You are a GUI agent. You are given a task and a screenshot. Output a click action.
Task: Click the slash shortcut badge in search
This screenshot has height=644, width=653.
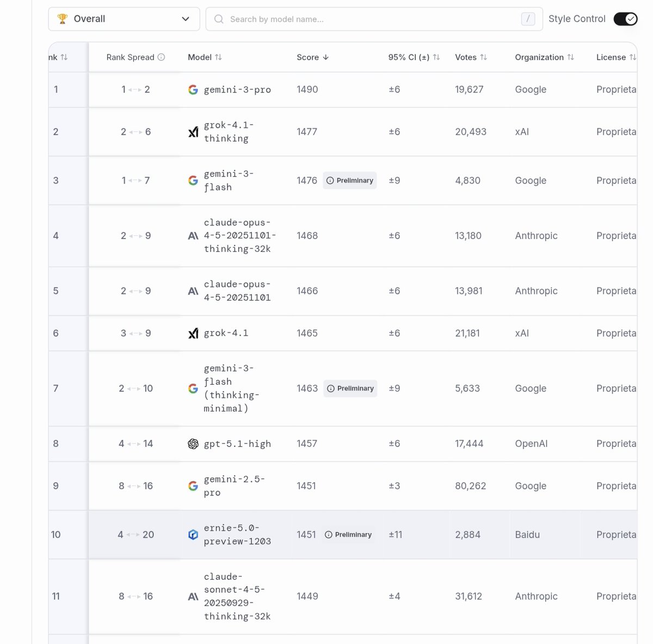pyautogui.click(x=528, y=19)
